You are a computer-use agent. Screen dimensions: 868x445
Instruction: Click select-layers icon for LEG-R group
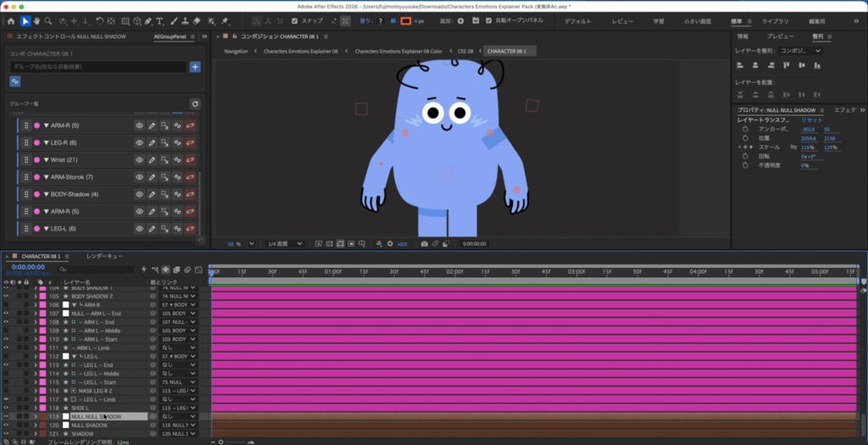[x=165, y=142]
